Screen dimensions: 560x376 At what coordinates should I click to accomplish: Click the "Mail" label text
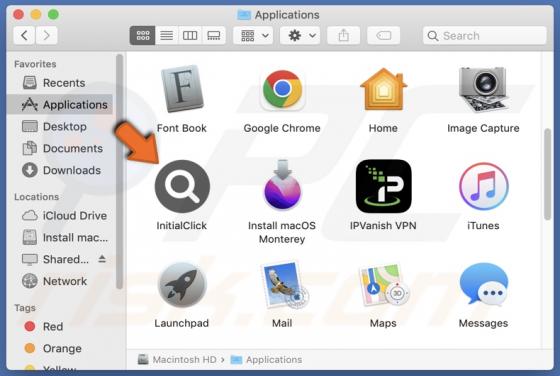[282, 323]
